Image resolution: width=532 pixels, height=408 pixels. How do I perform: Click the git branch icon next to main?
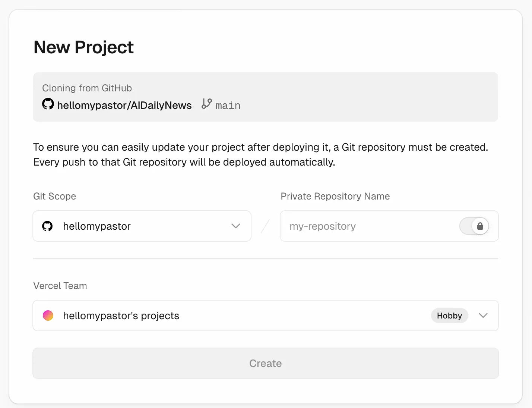207,104
